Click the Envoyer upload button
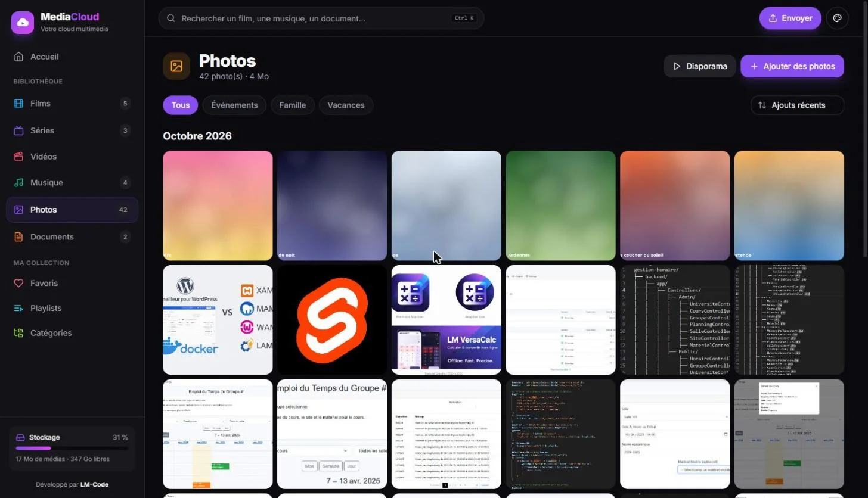 (790, 18)
